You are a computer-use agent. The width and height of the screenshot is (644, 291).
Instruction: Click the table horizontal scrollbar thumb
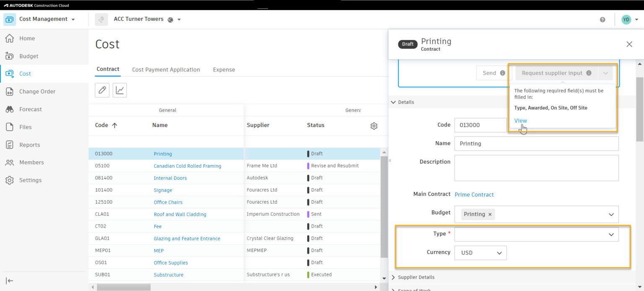[x=124, y=287]
